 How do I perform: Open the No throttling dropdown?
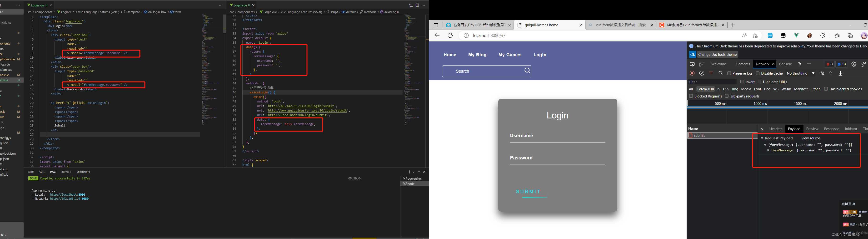coord(801,73)
